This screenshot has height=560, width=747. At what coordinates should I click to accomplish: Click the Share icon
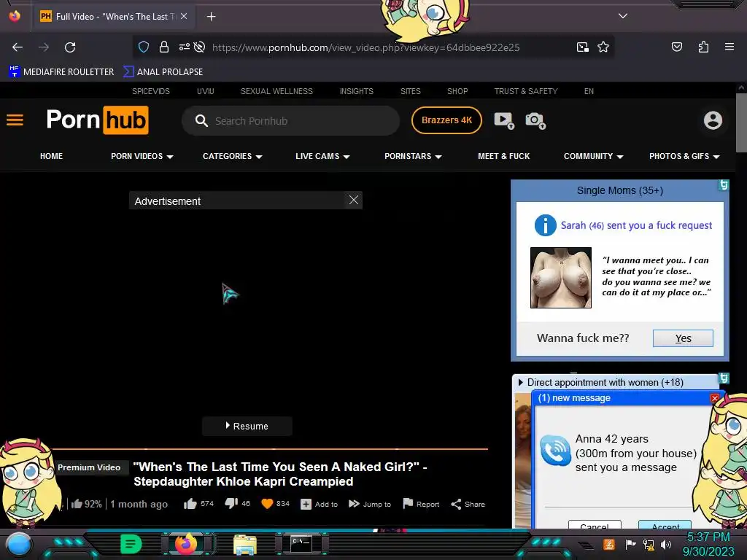point(456,504)
